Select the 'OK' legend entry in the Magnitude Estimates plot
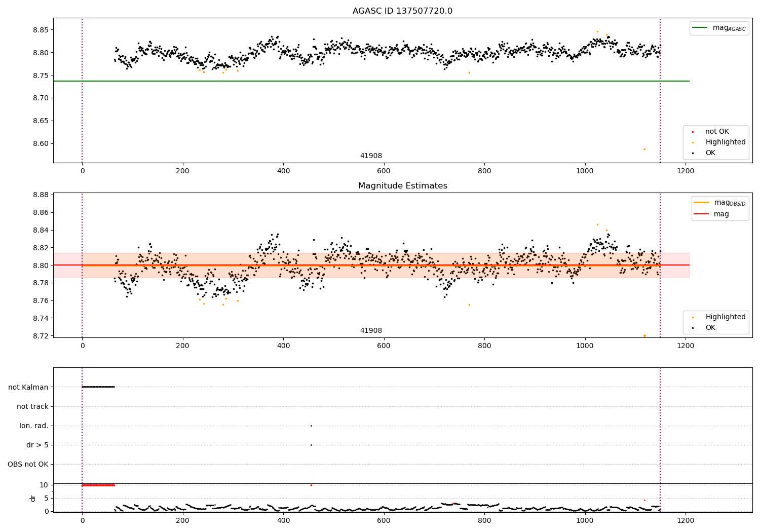760x532 pixels. coord(710,328)
